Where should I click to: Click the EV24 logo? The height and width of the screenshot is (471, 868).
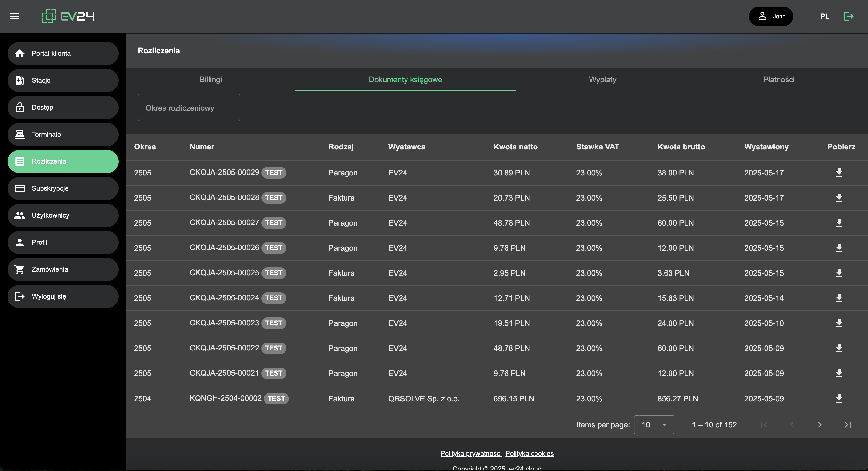[68, 16]
